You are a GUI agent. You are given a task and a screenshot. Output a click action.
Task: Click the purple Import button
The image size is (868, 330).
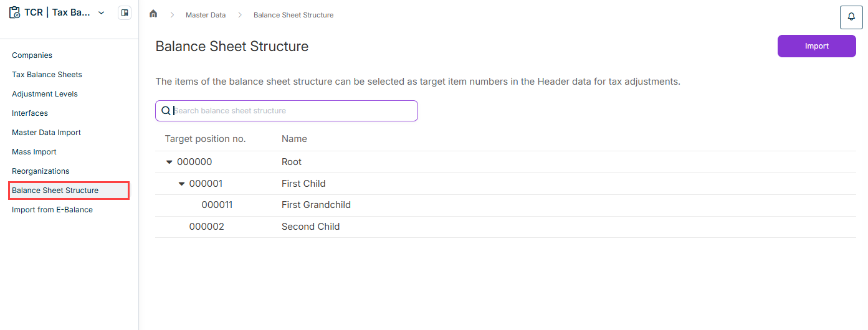coord(816,46)
